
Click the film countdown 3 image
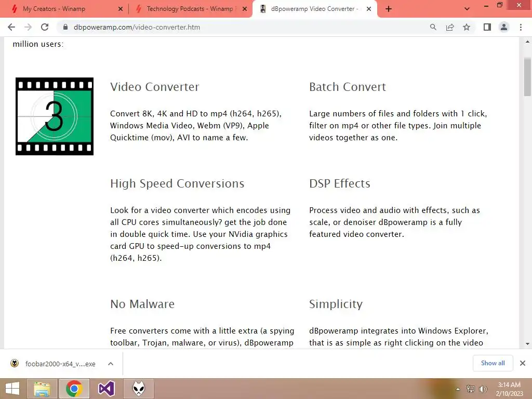[x=54, y=116]
